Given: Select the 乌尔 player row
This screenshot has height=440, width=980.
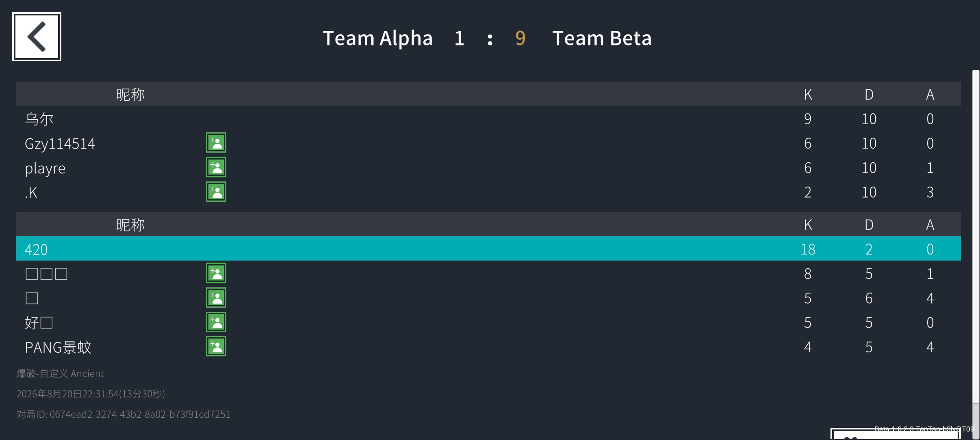Looking at the screenshot, I should (488, 119).
